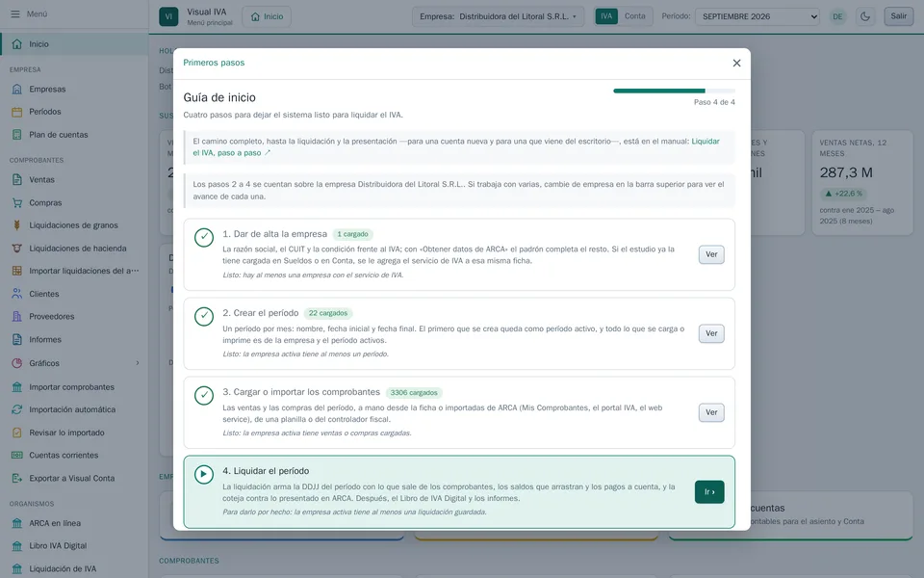Viewport: 924px width, 578px height.
Task: Click the Importación automática sync icon
Action: pyautogui.click(x=17, y=409)
